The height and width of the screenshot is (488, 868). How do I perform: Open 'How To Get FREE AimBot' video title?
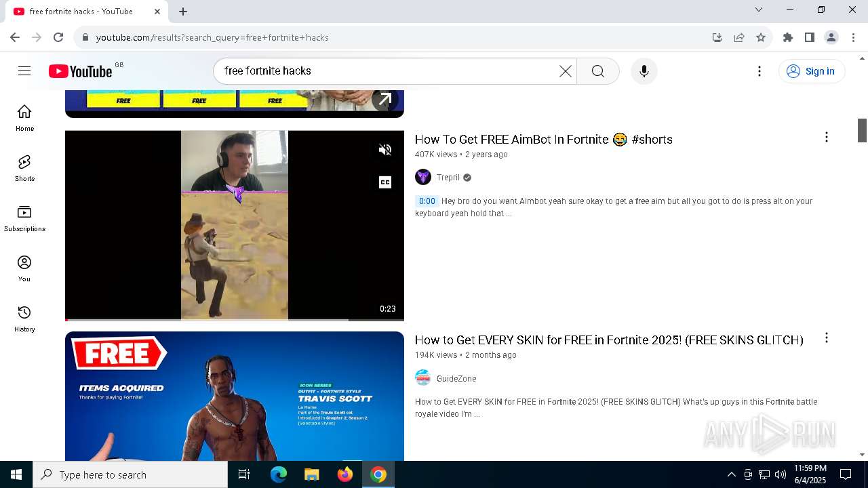click(543, 139)
